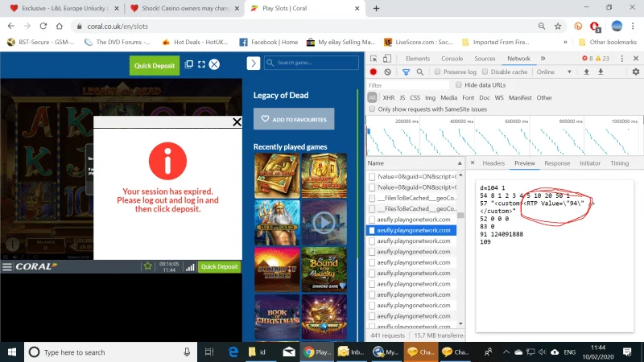The image size is (644, 362).
Task: Go to browser home page
Action: 60,27
